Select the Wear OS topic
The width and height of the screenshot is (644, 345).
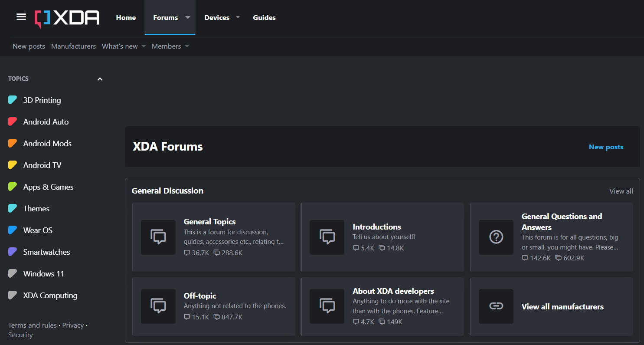pos(38,230)
